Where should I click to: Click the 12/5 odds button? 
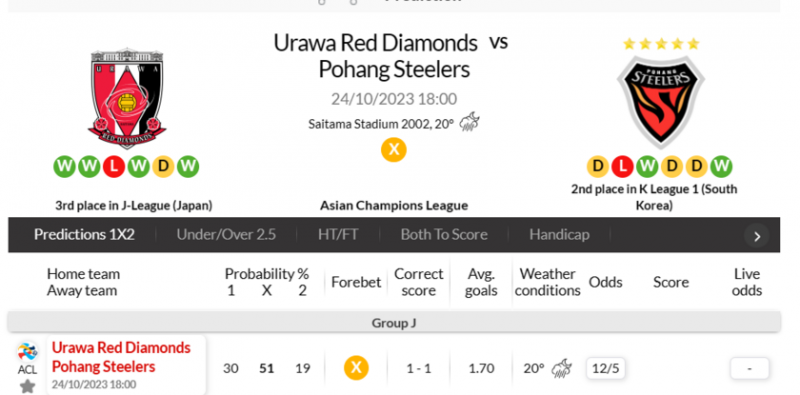pos(606,368)
